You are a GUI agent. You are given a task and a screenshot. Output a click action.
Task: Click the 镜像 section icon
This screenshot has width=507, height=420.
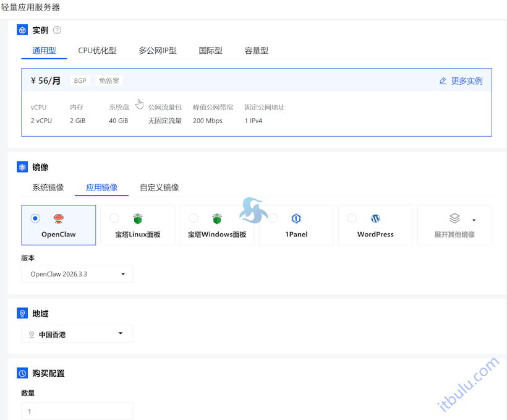pos(22,166)
